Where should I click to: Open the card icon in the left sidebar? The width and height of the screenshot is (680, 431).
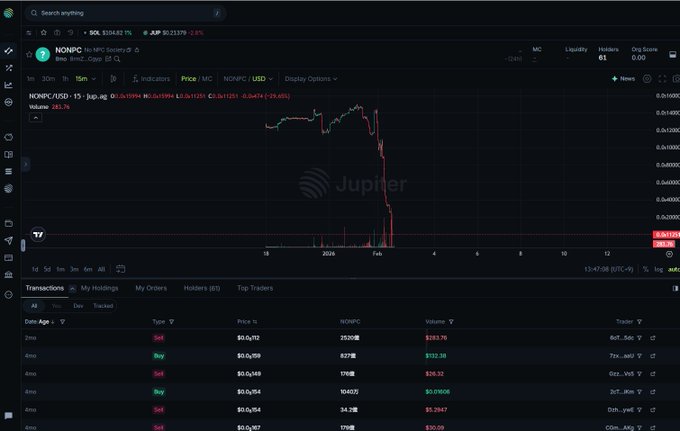[x=9, y=258]
